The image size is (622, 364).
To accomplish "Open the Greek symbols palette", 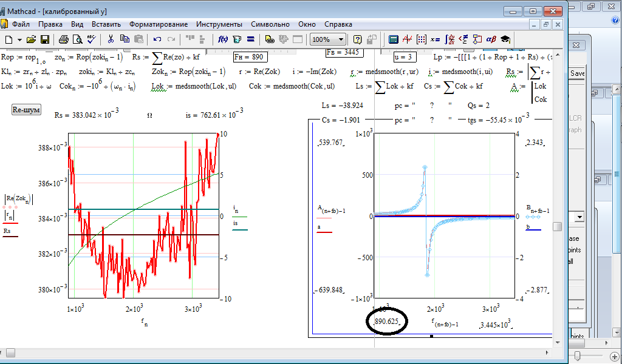I will [491, 39].
